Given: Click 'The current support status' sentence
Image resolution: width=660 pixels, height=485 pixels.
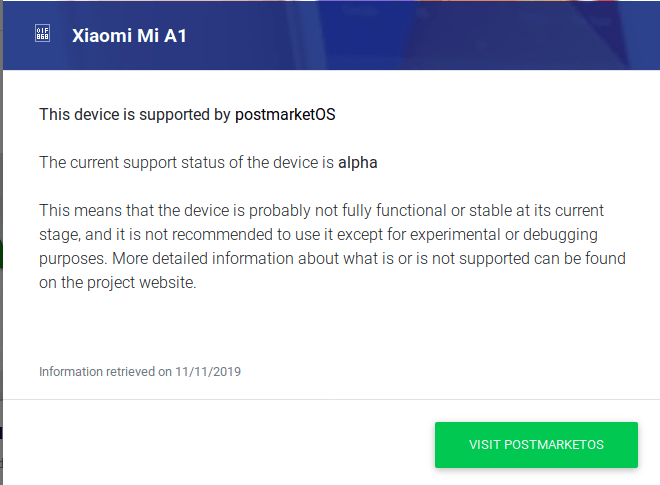Looking at the screenshot, I should [208, 163].
